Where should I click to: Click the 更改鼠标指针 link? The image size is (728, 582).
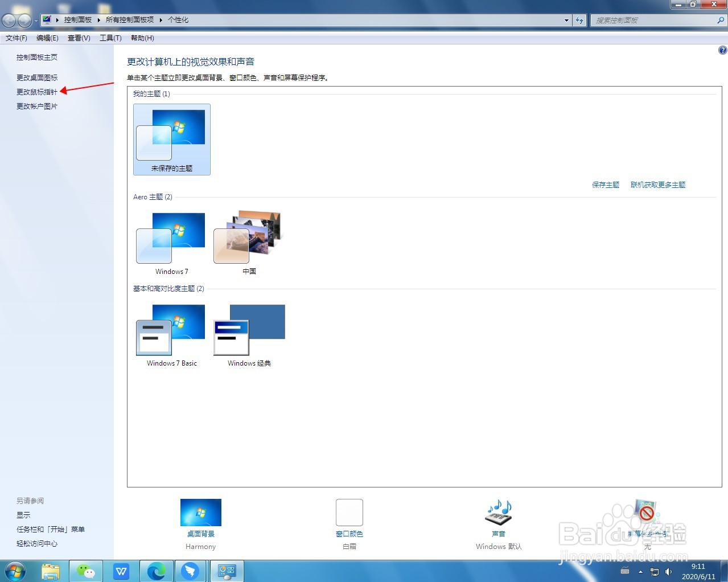click(36, 92)
